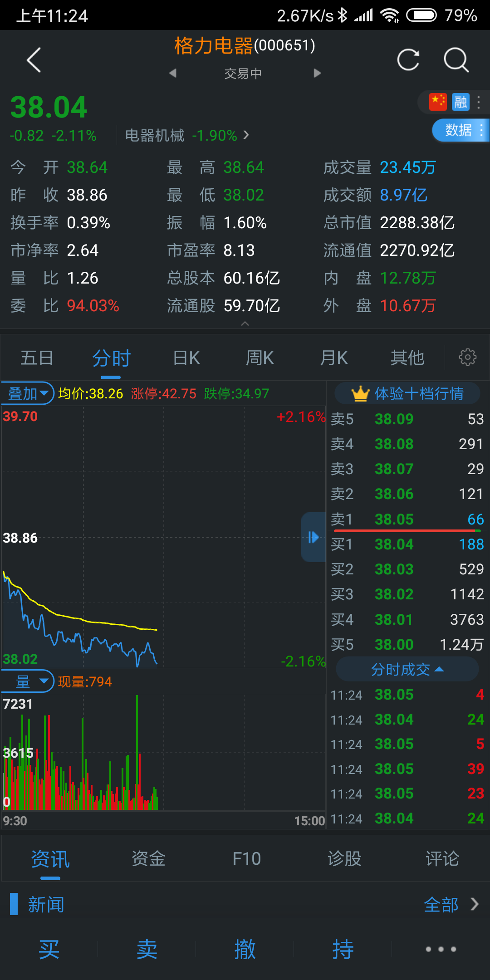Open the 诊股 stock diagnosis tab
The width and height of the screenshot is (490, 980).
click(344, 859)
